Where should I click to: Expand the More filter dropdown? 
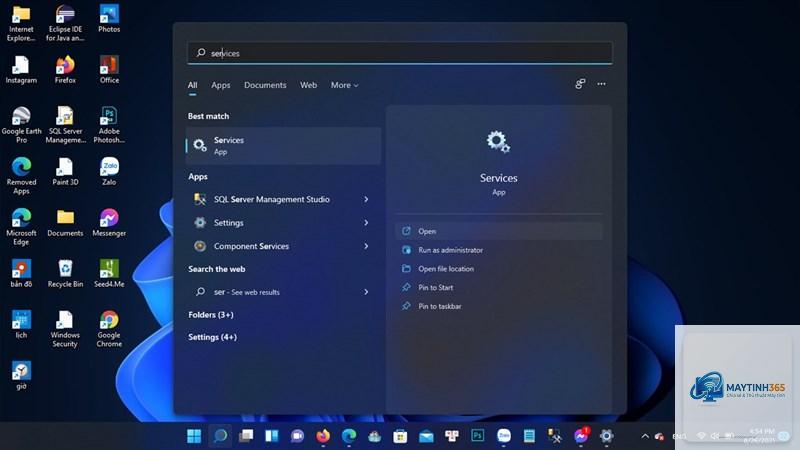(x=344, y=85)
